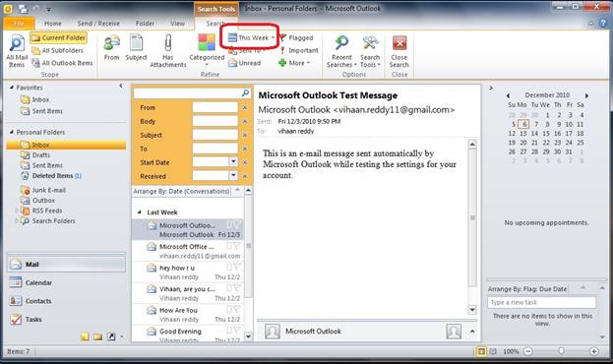Select the All Mail Items scope icon
The height and width of the screenshot is (364, 613).
point(17,42)
